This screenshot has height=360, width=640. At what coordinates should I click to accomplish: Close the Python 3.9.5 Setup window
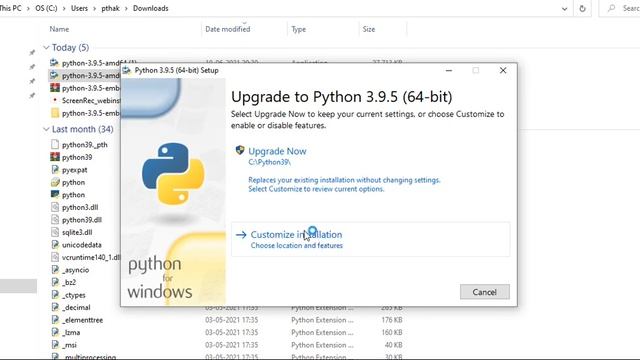coord(503,70)
